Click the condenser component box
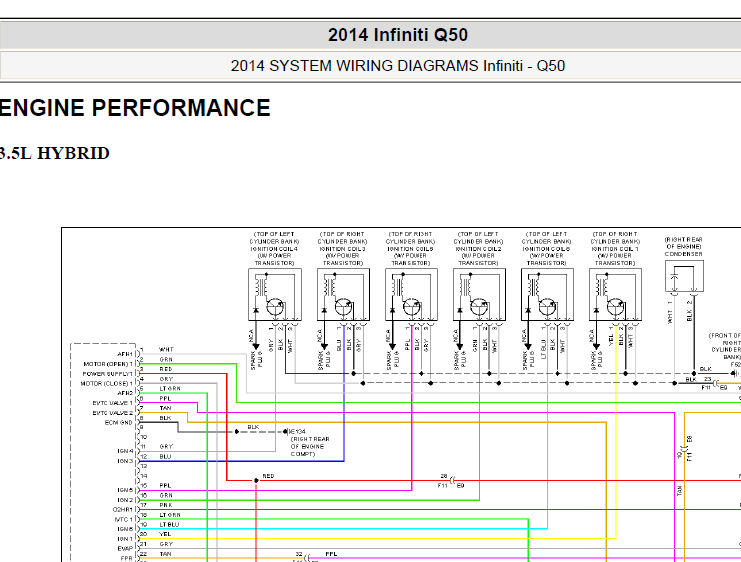The image size is (741, 562). [684, 276]
